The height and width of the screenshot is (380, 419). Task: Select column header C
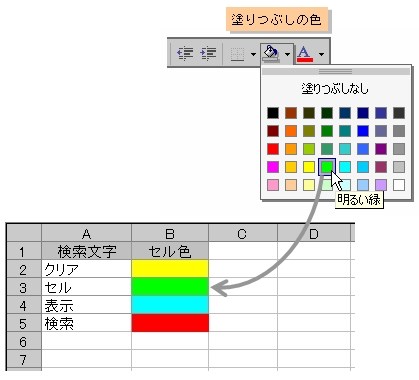pyautogui.click(x=243, y=233)
